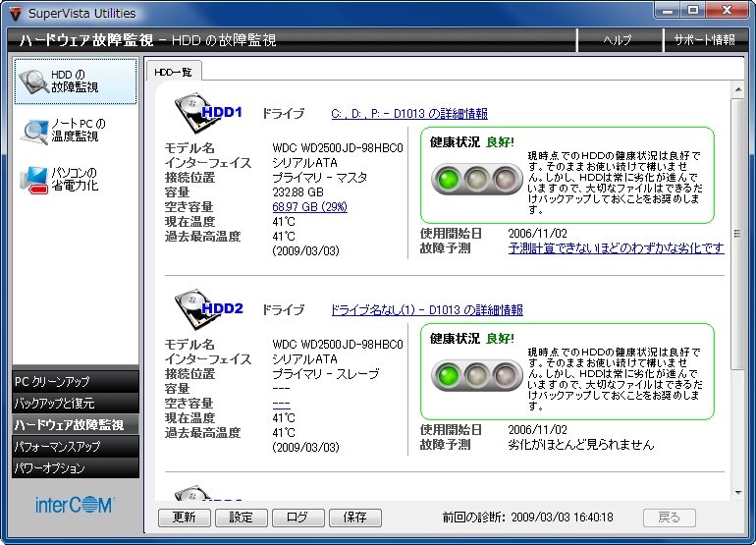Click the 設定 button
Image resolution: width=756 pixels, height=545 pixels.
coord(242,518)
